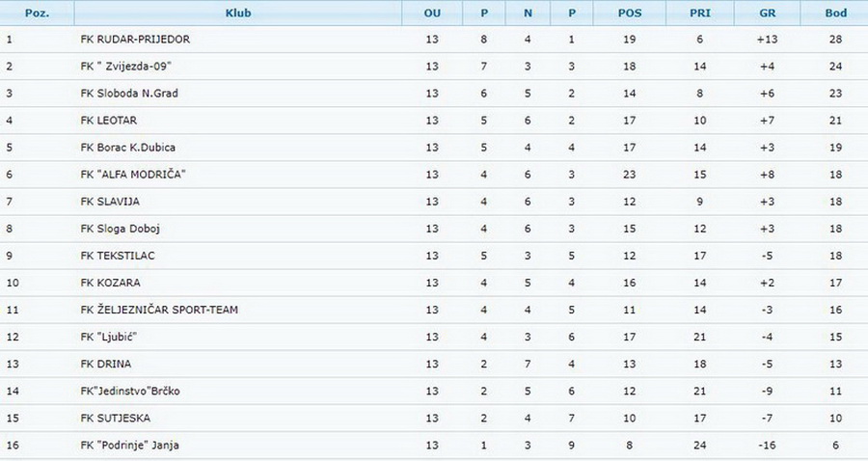Sort by GR goal difference header
Screen dimensions: 868x461
767,13
